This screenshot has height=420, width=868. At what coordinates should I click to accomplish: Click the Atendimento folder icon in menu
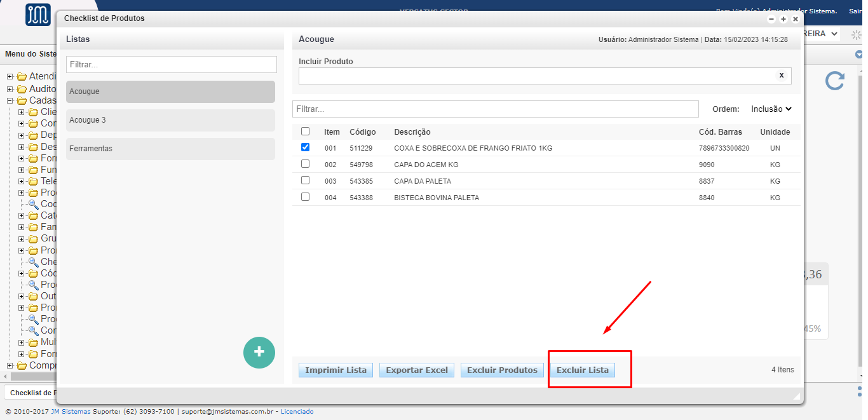pyautogui.click(x=22, y=77)
